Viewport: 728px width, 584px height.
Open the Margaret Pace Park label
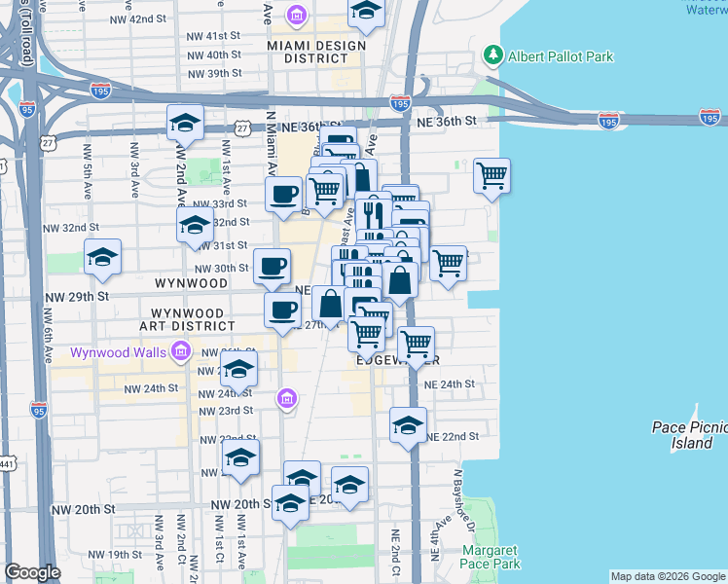490,557
